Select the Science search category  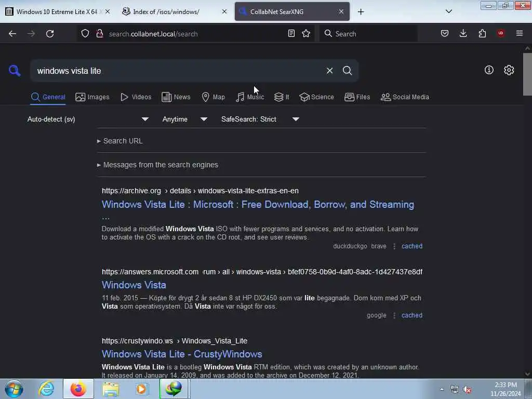coord(316,97)
